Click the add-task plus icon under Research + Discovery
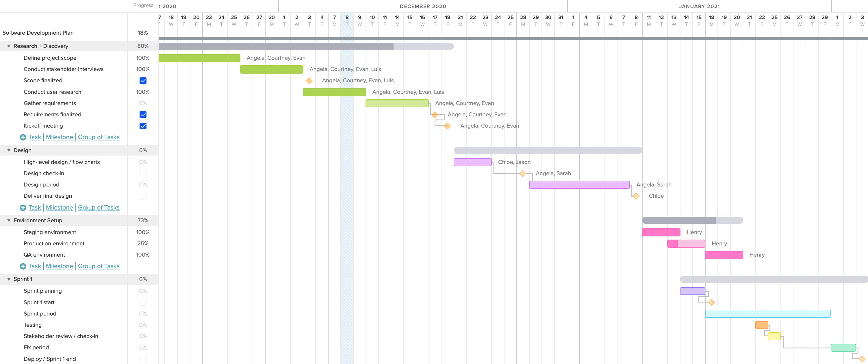Screen dimensions: 868x364 click(x=23, y=137)
